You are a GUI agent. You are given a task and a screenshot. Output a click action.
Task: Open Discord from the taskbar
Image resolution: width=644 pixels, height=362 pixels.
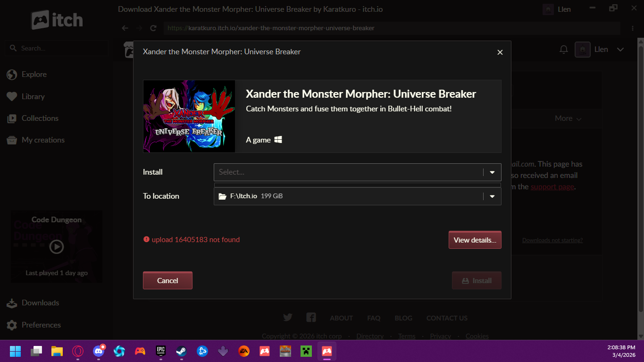[99, 351]
